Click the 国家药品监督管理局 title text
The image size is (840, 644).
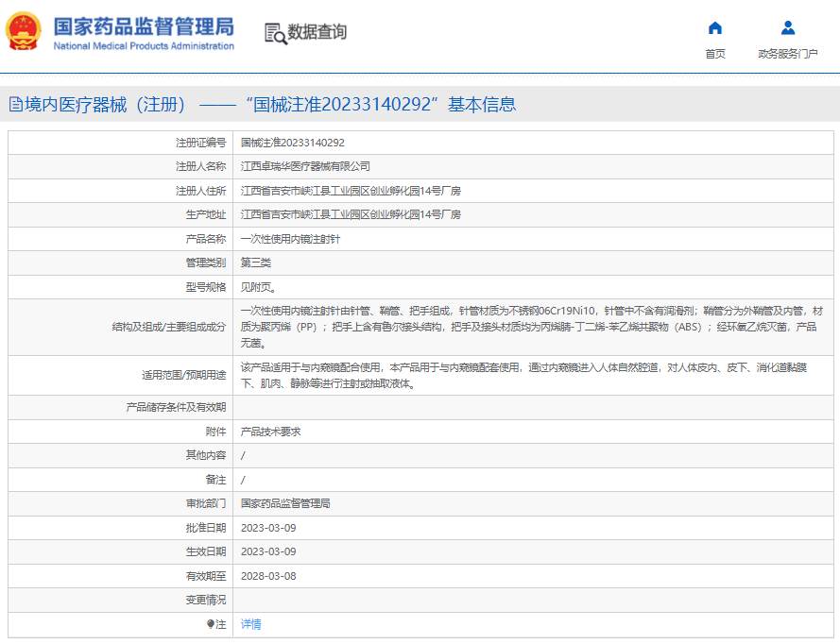click(144, 26)
